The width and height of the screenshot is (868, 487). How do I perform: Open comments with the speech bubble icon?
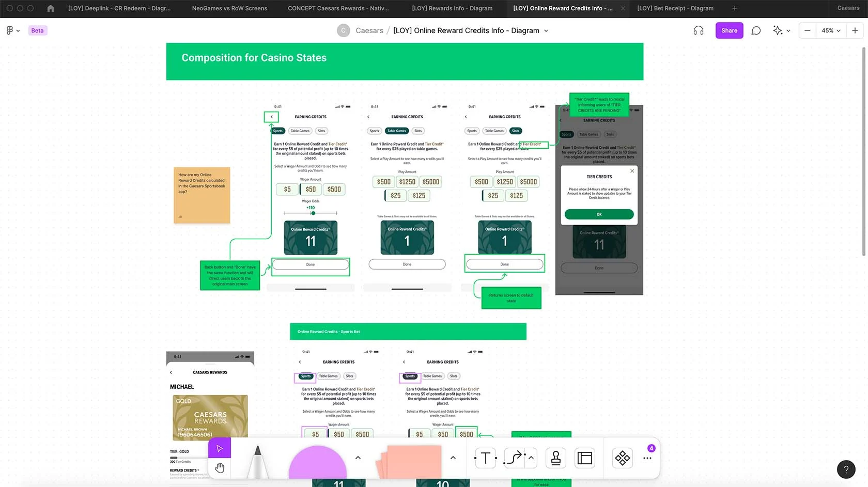pos(756,30)
